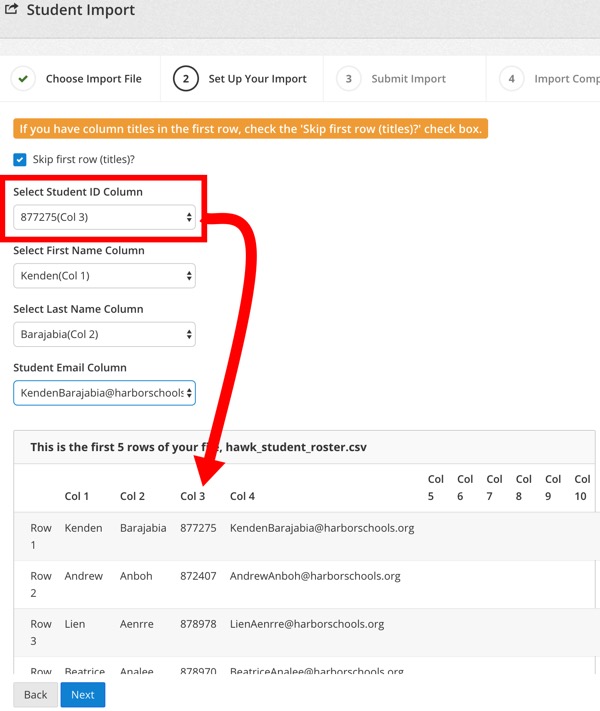600x711 pixels.
Task: Click the hawk_student_roster.csv preview heading
Action: pyautogui.click(x=198, y=447)
